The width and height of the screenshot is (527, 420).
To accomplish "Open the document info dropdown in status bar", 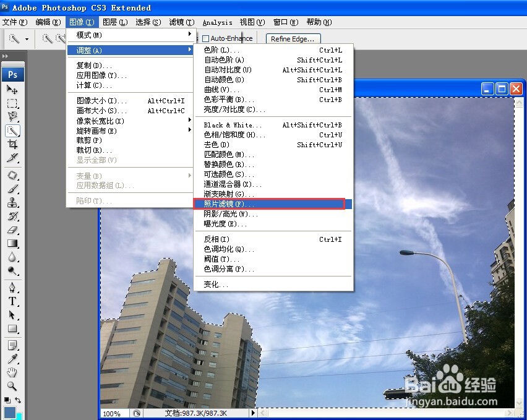I will coord(253,413).
